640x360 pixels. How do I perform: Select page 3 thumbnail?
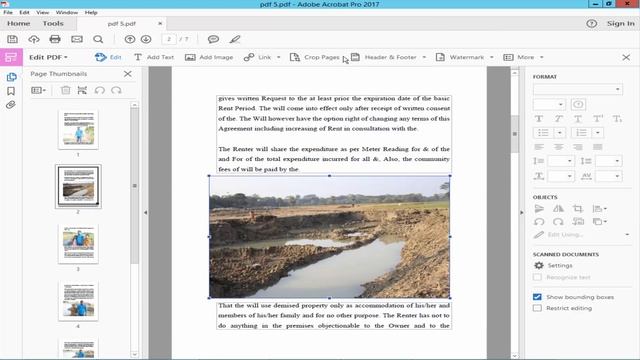coord(78,244)
